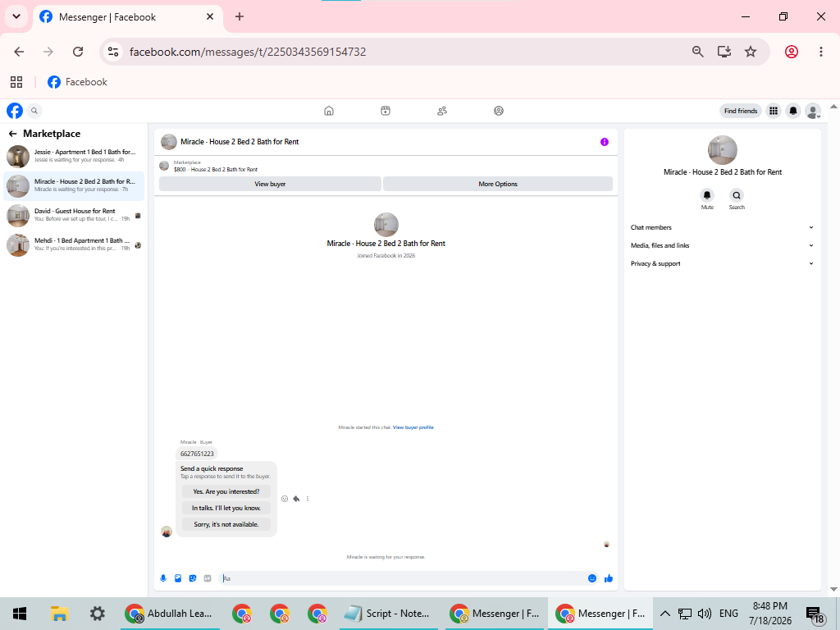Click the View buyer button
840x630 pixels.
click(x=270, y=184)
